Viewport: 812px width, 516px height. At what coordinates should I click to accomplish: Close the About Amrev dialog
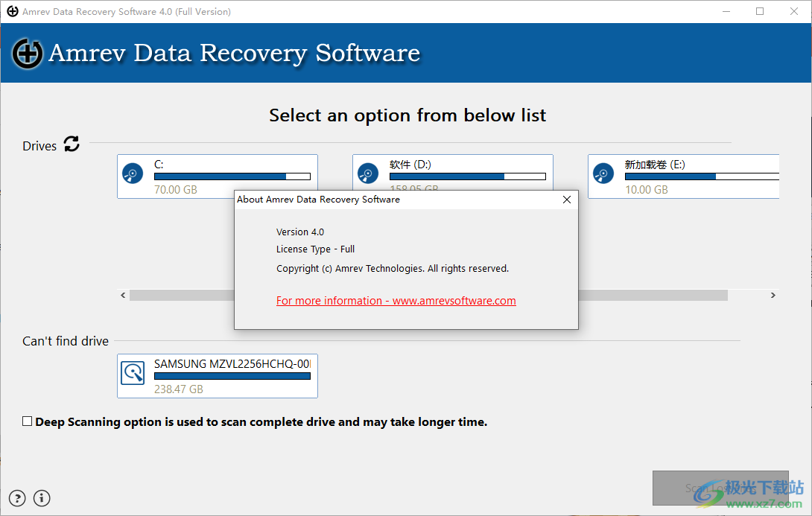pyautogui.click(x=567, y=200)
